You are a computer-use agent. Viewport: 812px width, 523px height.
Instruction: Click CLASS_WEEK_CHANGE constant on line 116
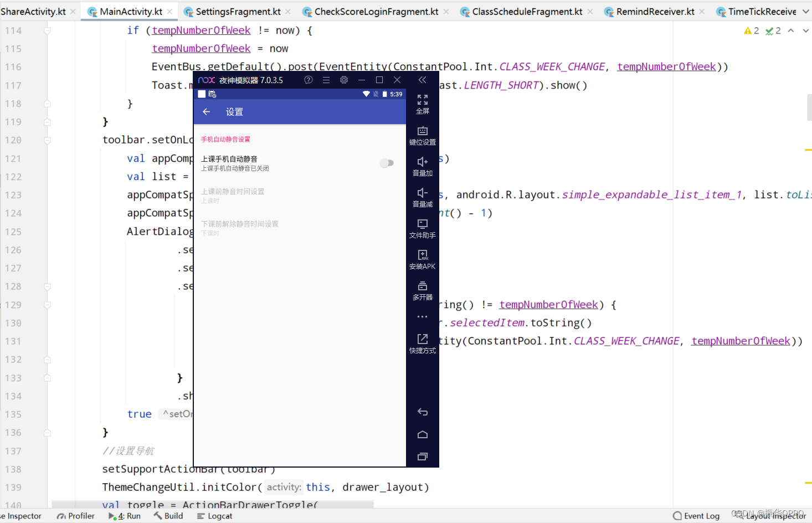coord(552,67)
